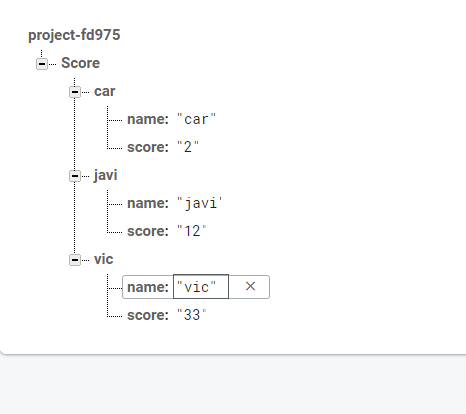Edit the "vic" name value field
Image resolution: width=466 pixels, height=414 pixels.
point(201,287)
